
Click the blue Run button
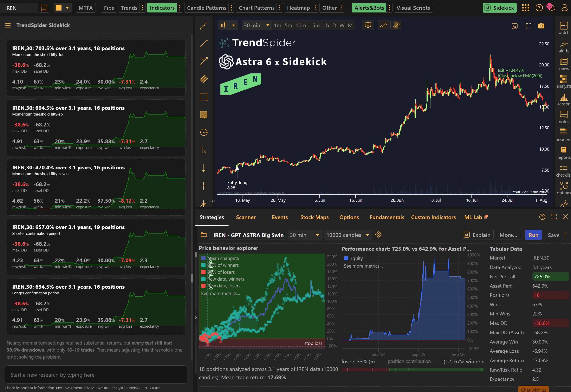[x=533, y=235]
